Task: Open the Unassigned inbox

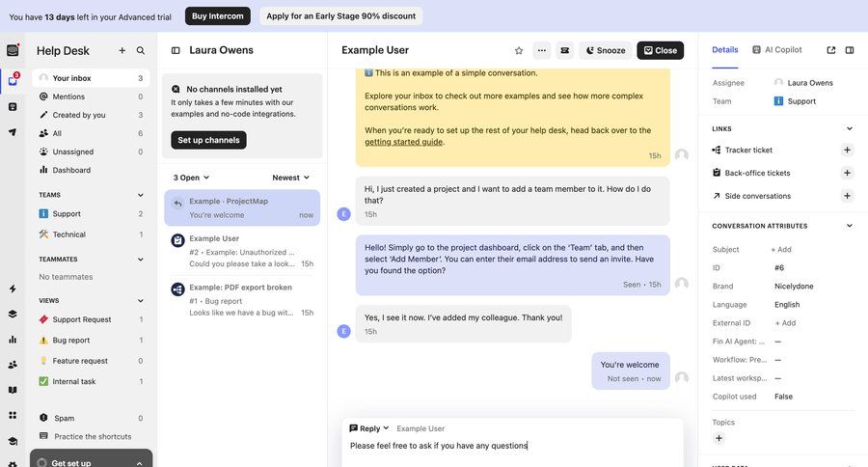Action: click(x=91, y=151)
